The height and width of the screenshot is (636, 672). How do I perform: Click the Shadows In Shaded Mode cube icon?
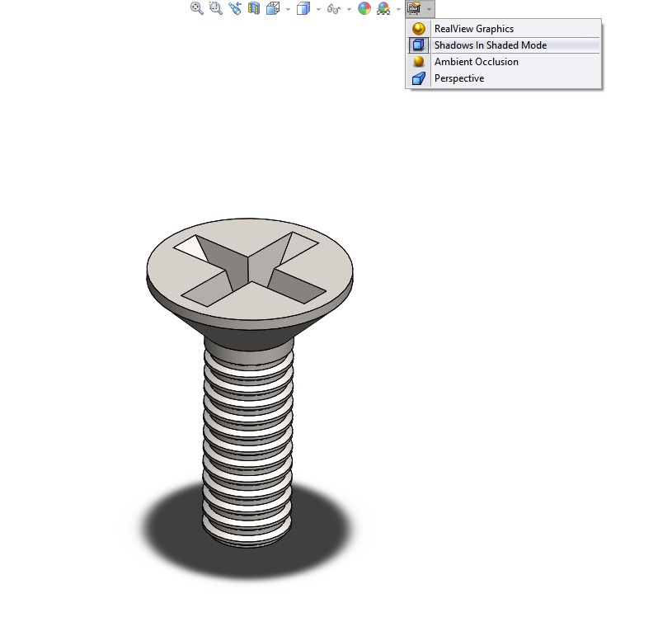pos(419,45)
